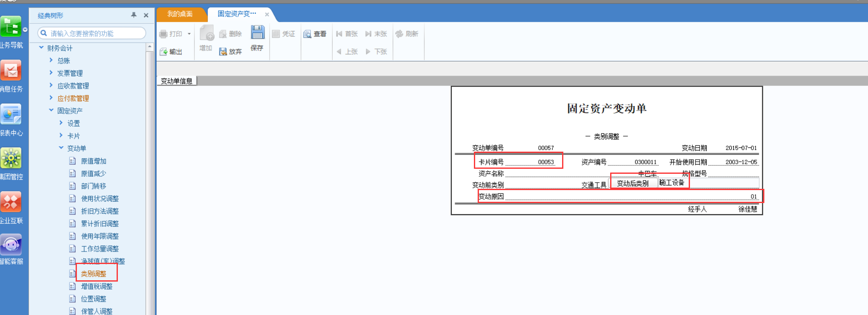The height and width of the screenshot is (315, 868).
Task: Open the 部门转移 tree item
Action: pos(94,186)
